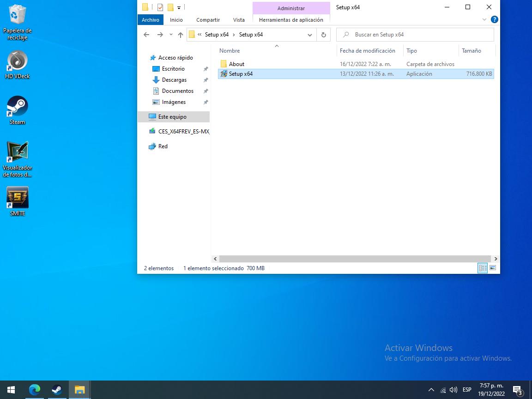The image size is (532, 399).
Task: Open the SMITE desktop shortcut
Action: tap(18, 198)
